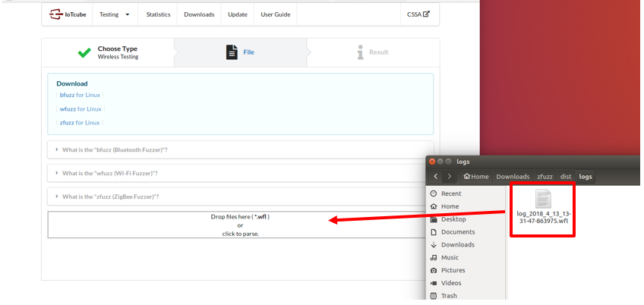Image resolution: width=644 pixels, height=305 pixels.
Task: Open the Recent sidebar location
Action: (451, 193)
